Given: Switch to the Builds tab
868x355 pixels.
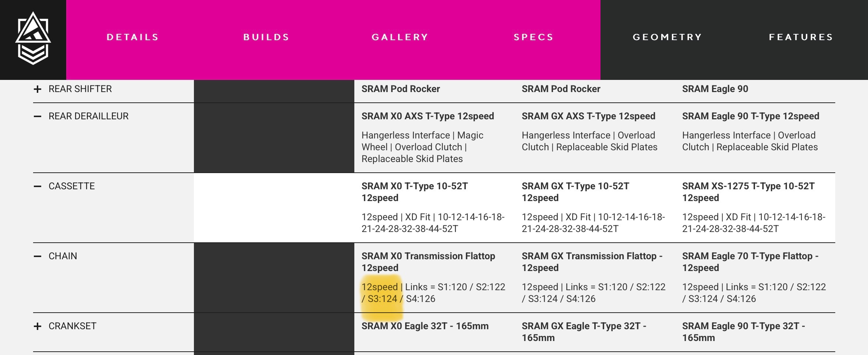Looking at the screenshot, I should coord(266,37).
